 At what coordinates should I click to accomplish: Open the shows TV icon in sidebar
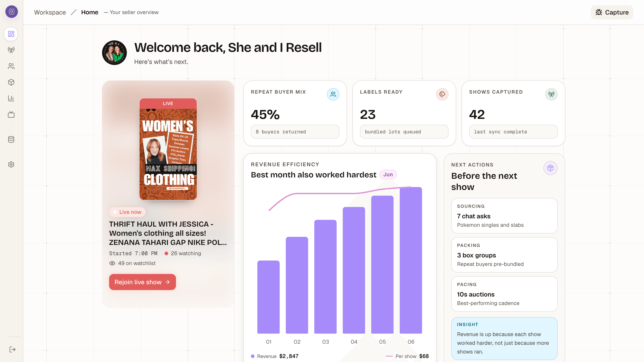[x=11, y=114]
